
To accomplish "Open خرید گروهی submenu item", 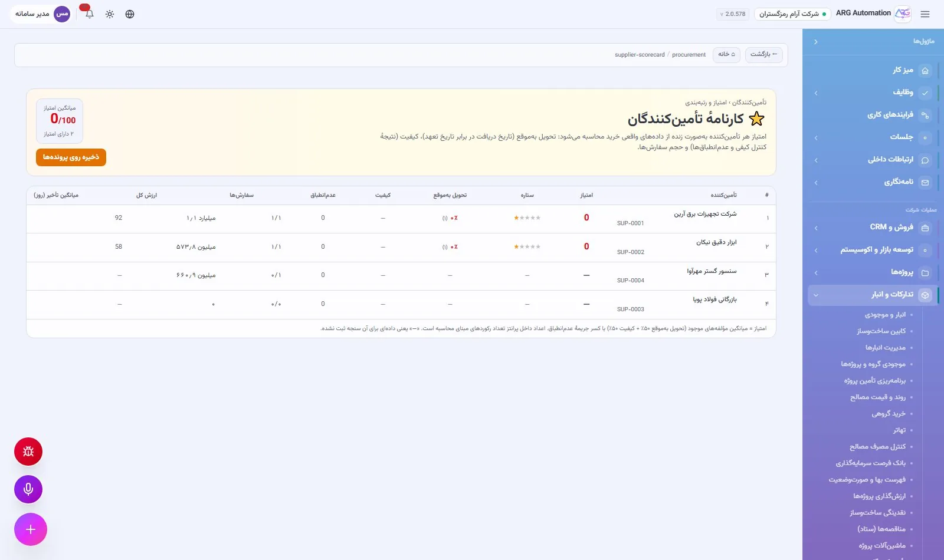I will coord(889,414).
